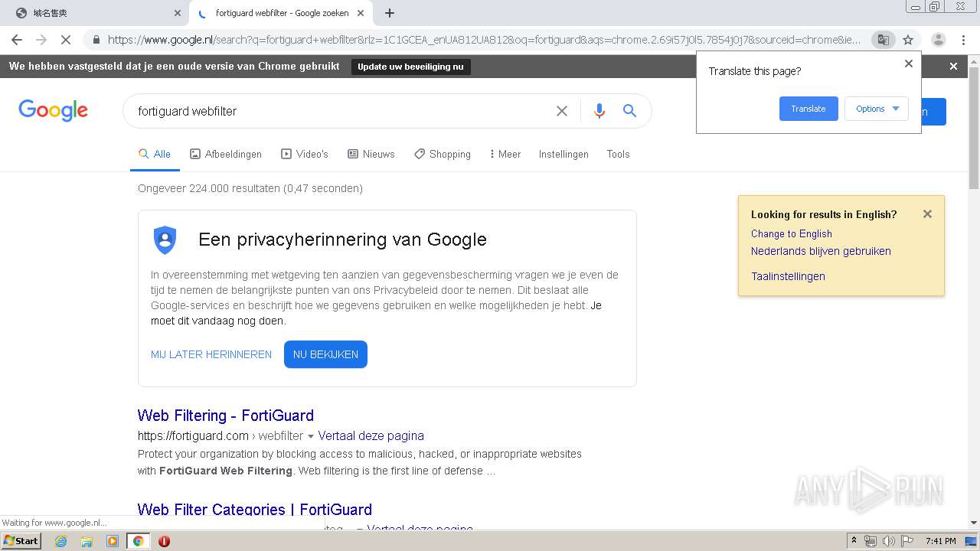Screen dimensions: 980x551
Task: Click the taskbar clock 7:41 PM
Action: (x=940, y=541)
